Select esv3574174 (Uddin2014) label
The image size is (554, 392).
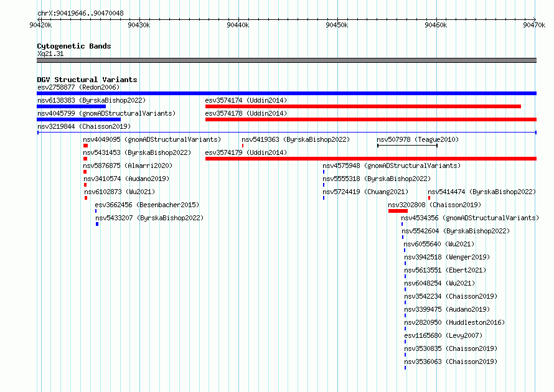tap(246, 100)
